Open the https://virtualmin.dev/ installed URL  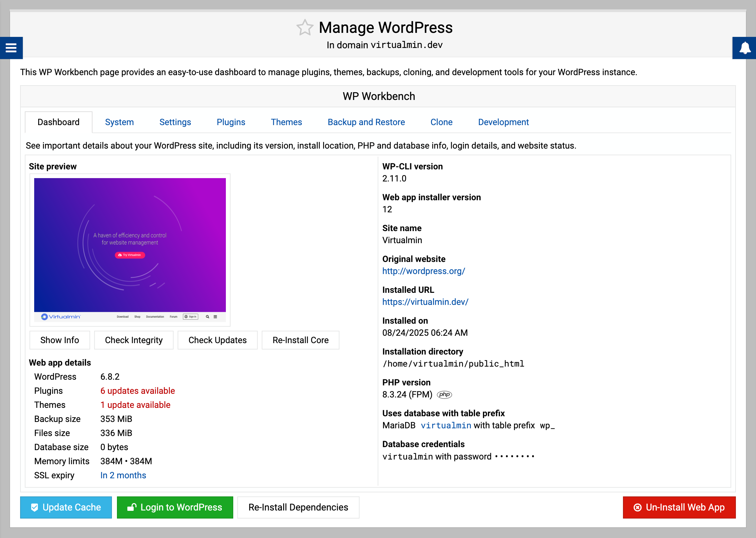tap(425, 302)
